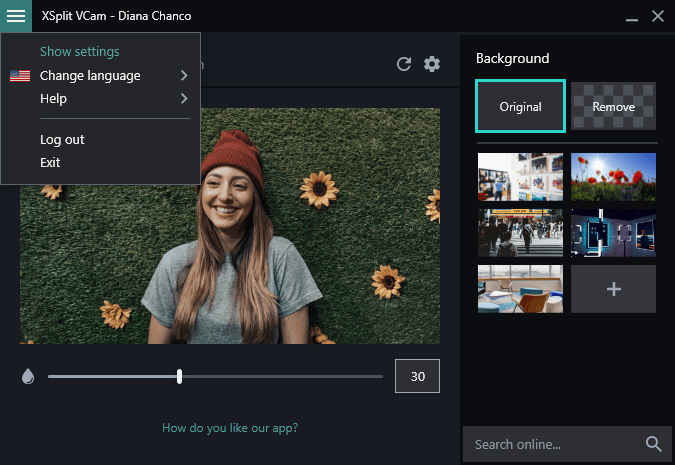Click the blur value box showing 30

point(417,377)
